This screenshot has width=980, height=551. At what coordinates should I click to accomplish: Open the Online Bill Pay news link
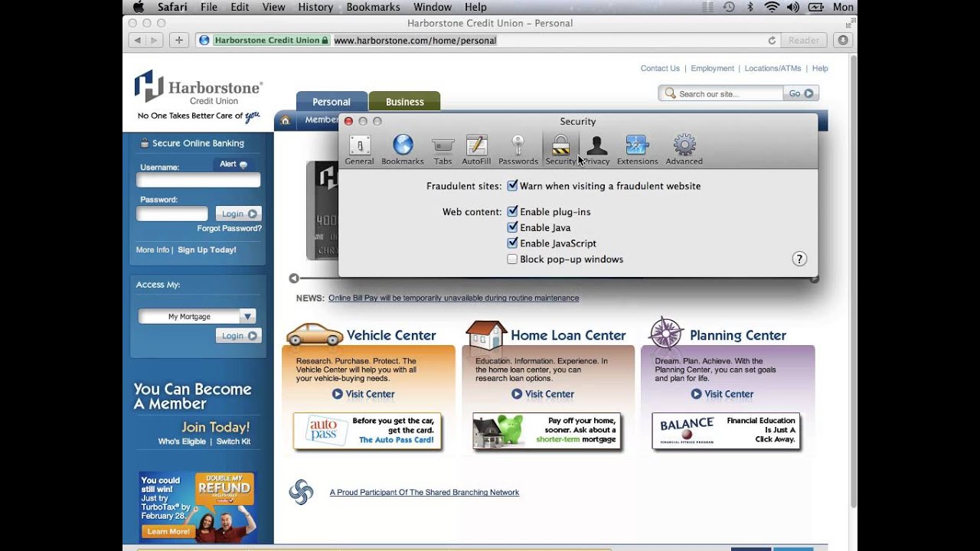tap(453, 298)
